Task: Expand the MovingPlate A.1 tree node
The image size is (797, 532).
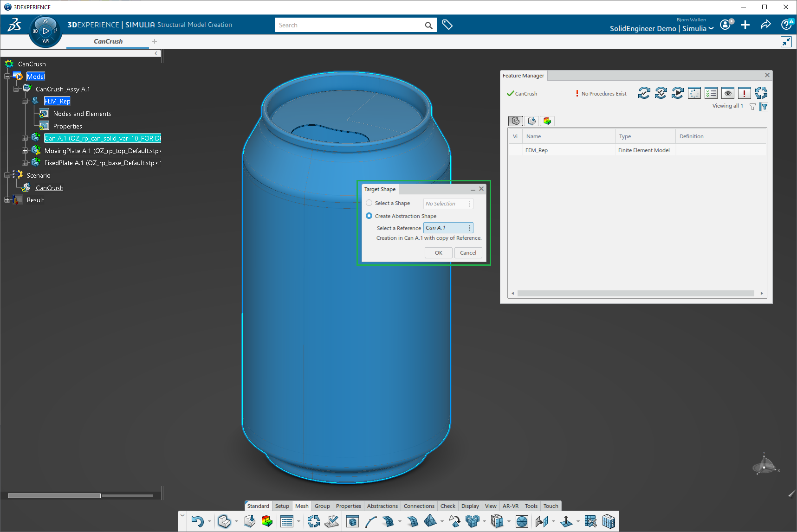Action: [25, 151]
